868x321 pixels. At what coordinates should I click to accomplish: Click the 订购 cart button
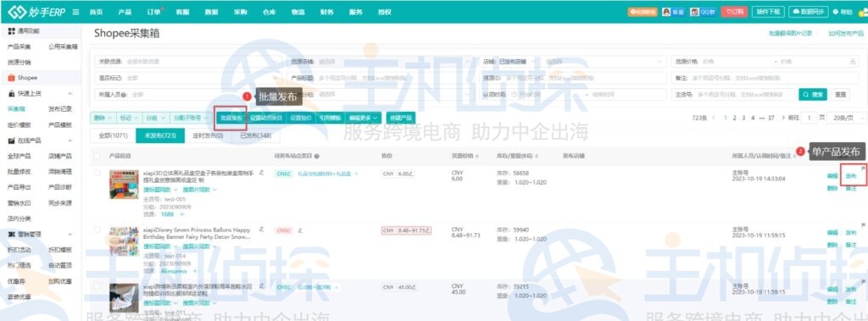click(734, 12)
